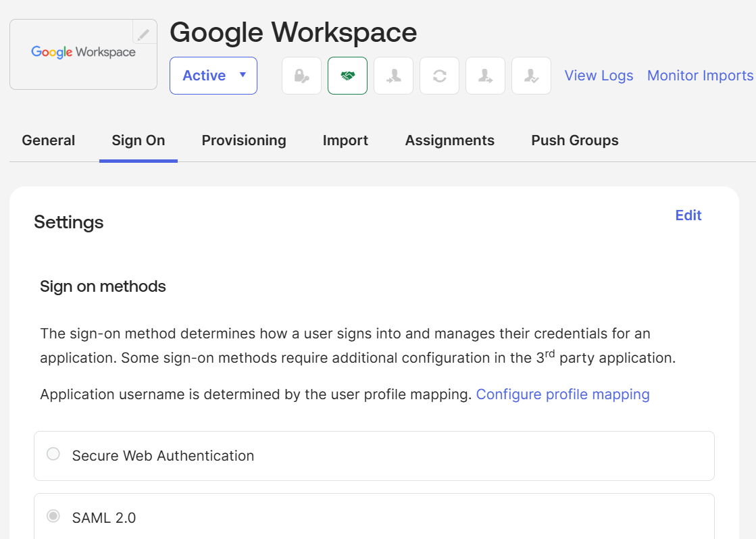Open the Active status dropdown
Screen dimensions: 756x539
[x=213, y=76]
